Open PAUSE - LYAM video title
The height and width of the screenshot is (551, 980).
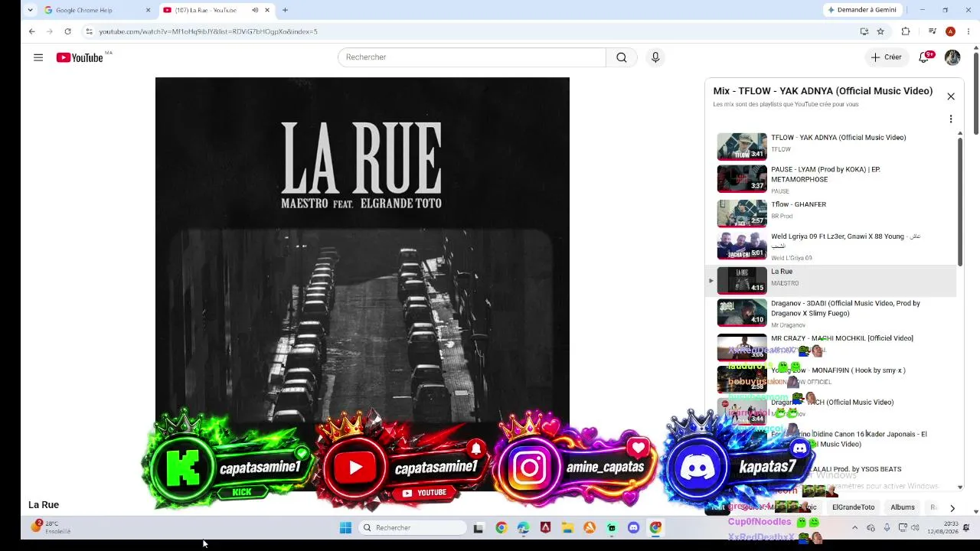click(x=825, y=174)
